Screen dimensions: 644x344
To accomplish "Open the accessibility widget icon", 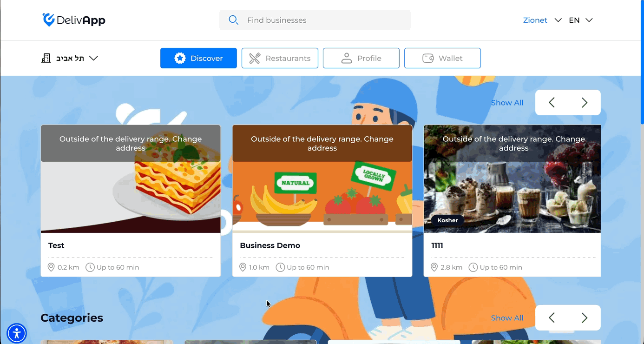I will pyautogui.click(x=17, y=333).
